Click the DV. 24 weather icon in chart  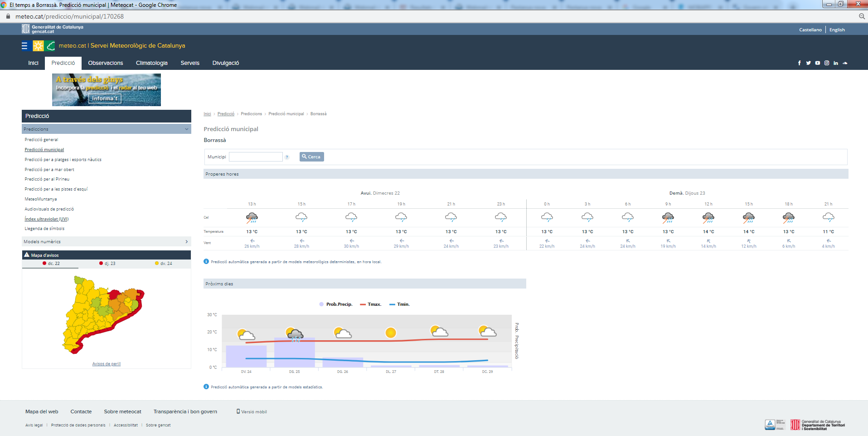pyautogui.click(x=246, y=335)
